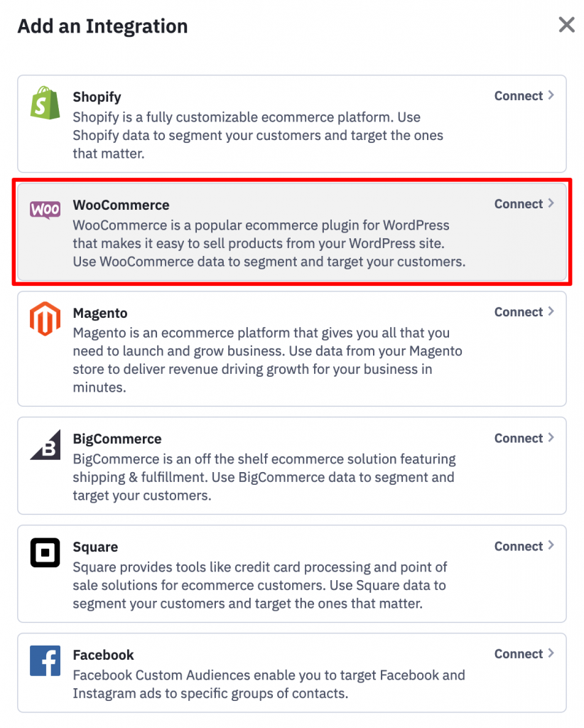Screen dimensions: 584x728
Task: Connect the Facebook integration
Action: pos(524,654)
